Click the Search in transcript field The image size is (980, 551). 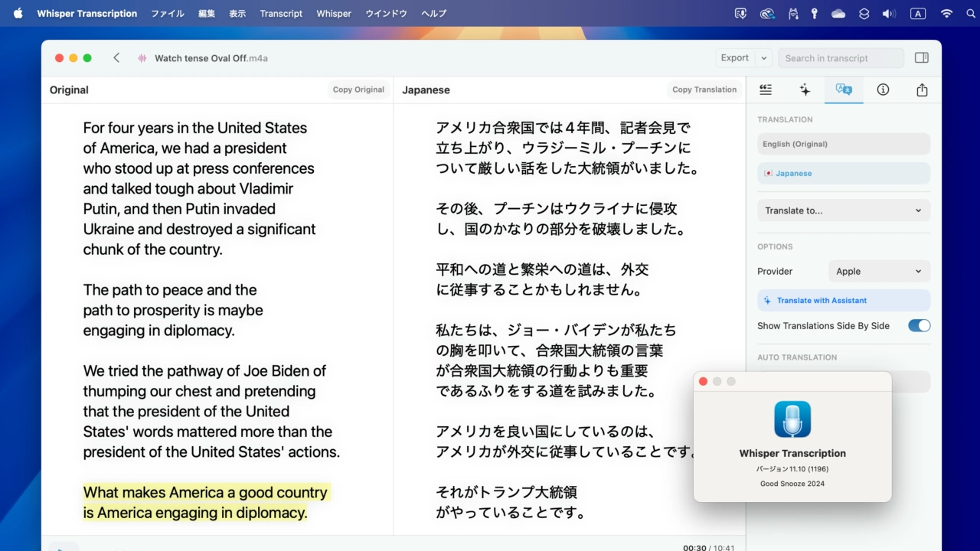coord(841,58)
